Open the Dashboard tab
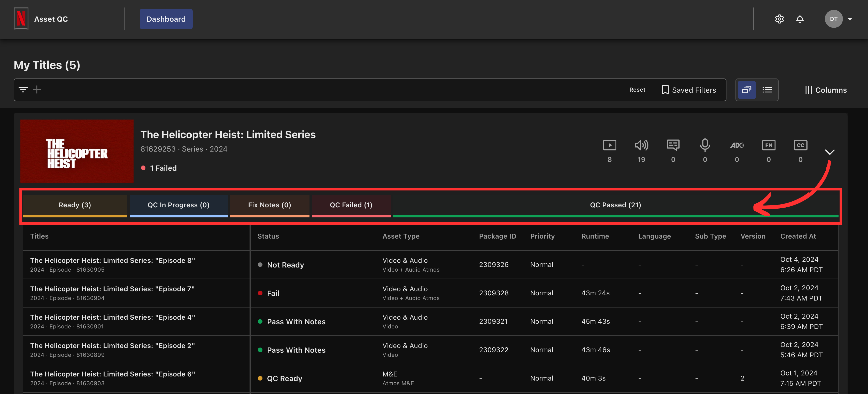This screenshot has height=394, width=868. [166, 19]
